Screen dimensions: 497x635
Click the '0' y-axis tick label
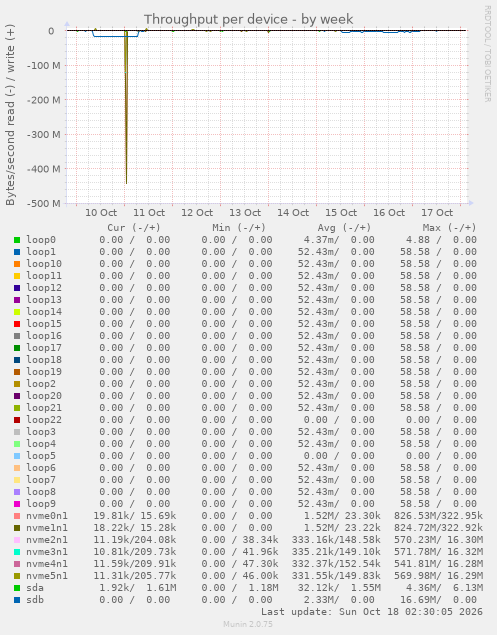click(x=51, y=31)
